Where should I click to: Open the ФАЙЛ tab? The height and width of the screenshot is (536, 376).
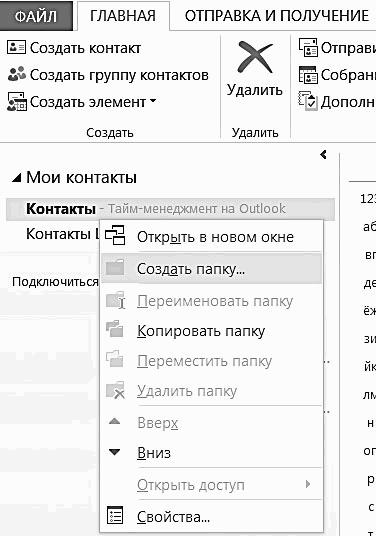pyautogui.click(x=36, y=16)
